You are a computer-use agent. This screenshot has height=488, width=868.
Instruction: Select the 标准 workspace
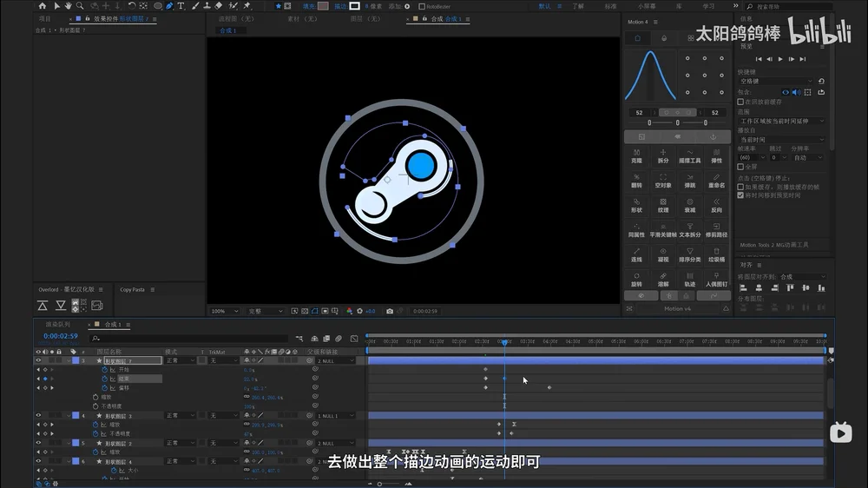610,7
